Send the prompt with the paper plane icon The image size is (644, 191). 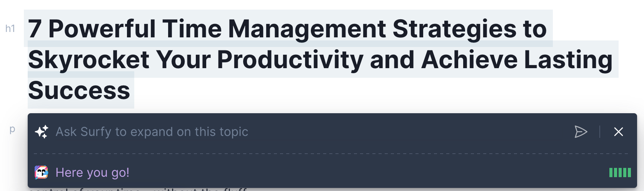point(581,132)
